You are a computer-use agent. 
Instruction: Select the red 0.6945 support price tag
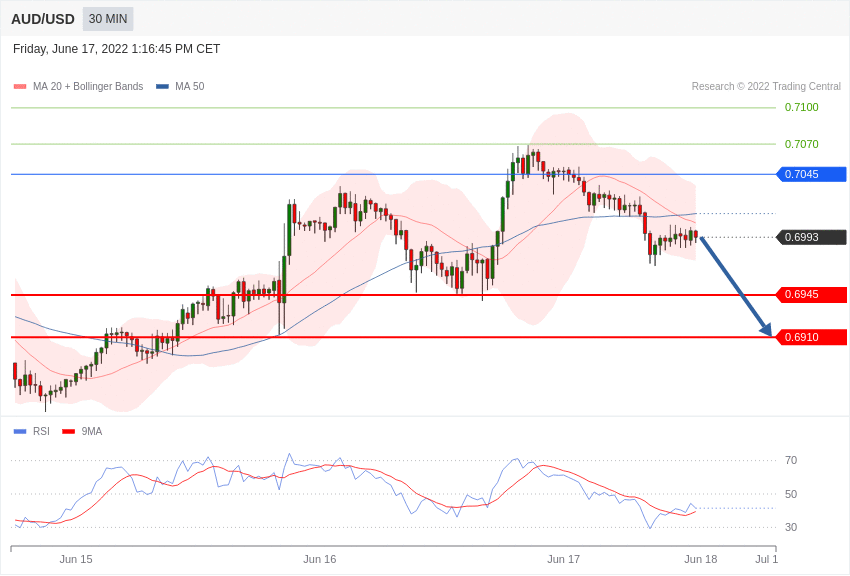811,295
